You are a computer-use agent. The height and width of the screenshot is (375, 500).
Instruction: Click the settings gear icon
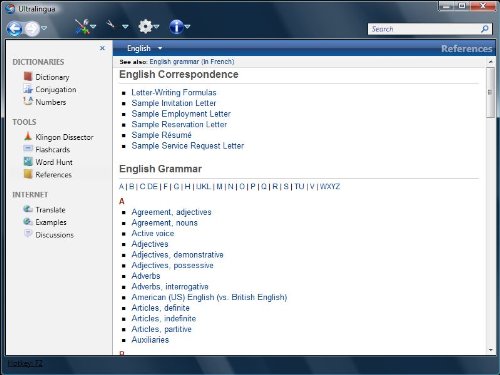coord(145,26)
